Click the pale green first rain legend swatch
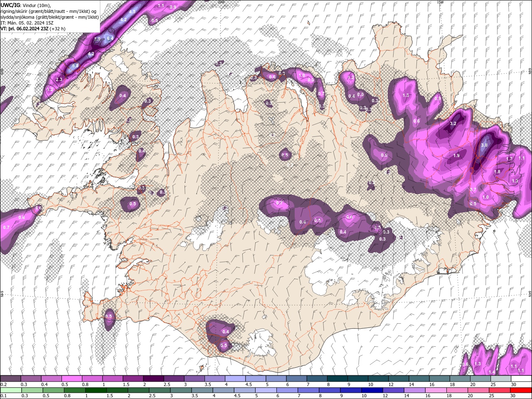The width and height of the screenshot is (532, 399). click(x=10, y=390)
